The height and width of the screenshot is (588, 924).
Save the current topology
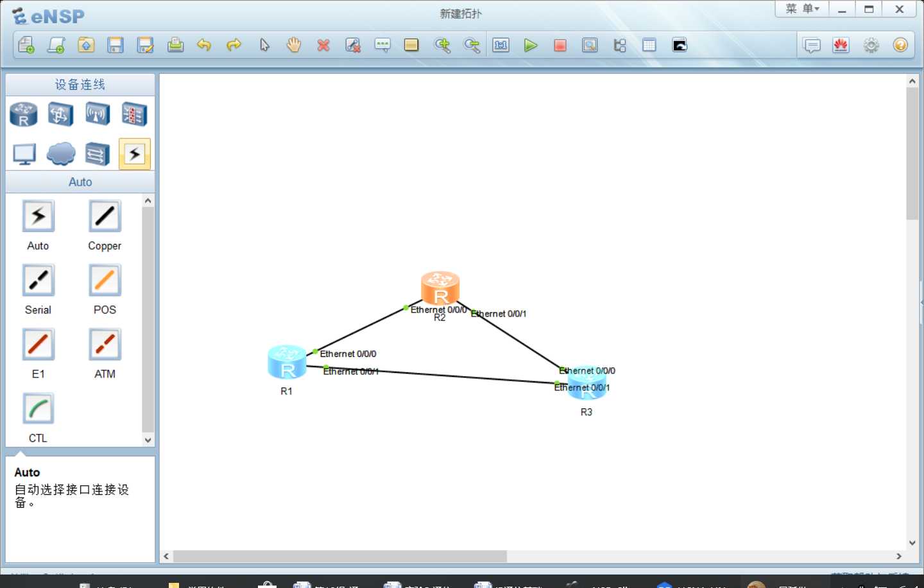pos(116,45)
